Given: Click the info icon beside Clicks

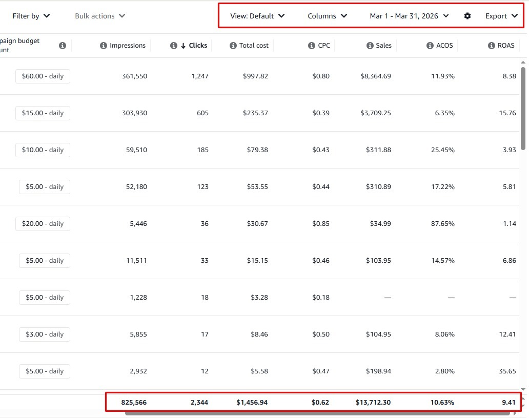Looking at the screenshot, I should click(174, 46).
